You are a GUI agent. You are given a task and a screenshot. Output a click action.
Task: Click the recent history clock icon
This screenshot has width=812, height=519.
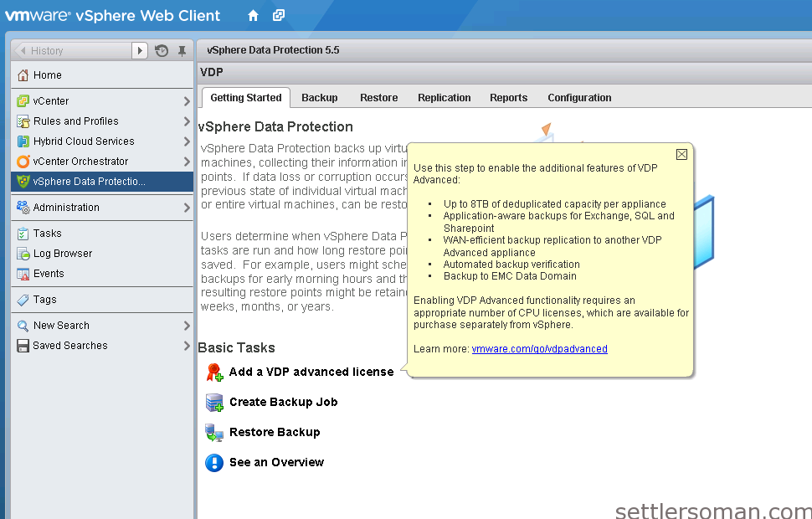[162, 51]
